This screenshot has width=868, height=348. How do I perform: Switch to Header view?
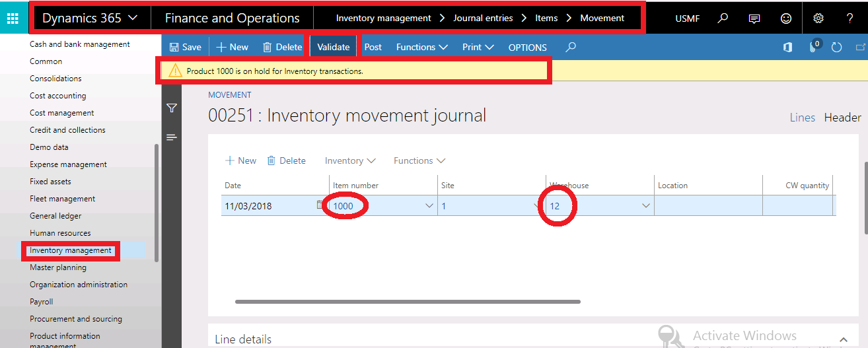pos(842,118)
